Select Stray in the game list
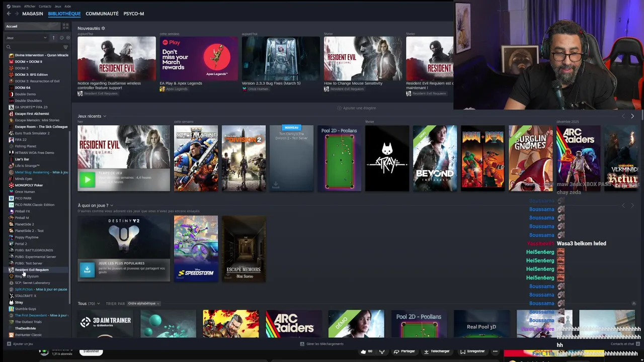 point(19,302)
